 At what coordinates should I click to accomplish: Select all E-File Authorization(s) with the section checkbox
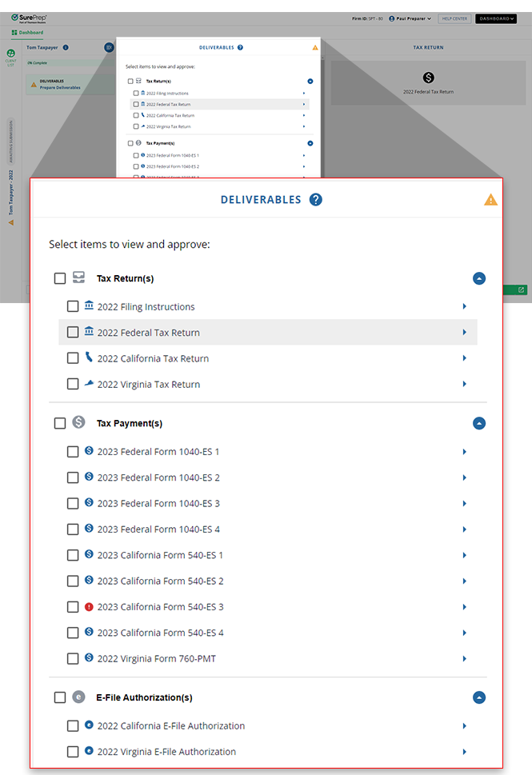coord(60,697)
